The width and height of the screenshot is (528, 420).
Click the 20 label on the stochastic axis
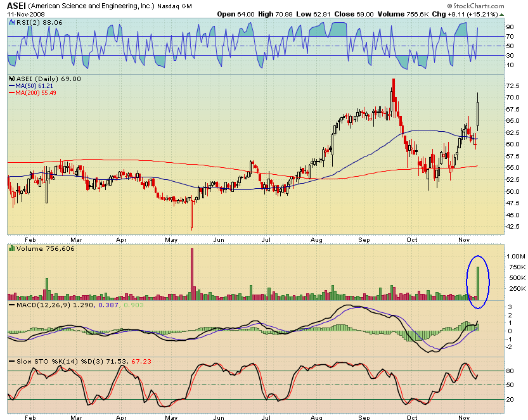(510, 400)
